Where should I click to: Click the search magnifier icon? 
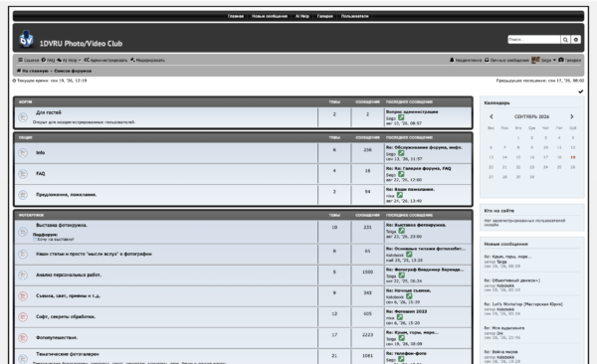[565, 40]
